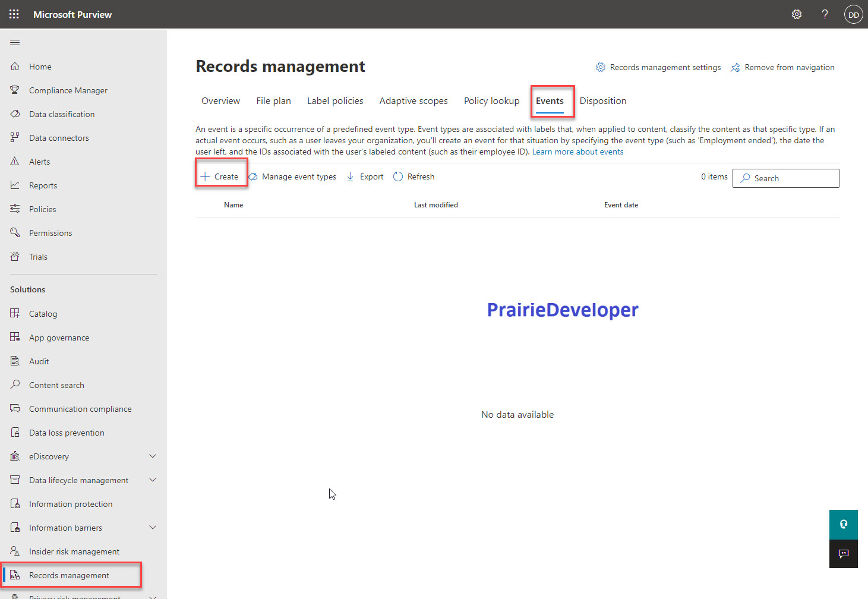
Task: Click the Catalog grid icon
Action: [x=15, y=314]
